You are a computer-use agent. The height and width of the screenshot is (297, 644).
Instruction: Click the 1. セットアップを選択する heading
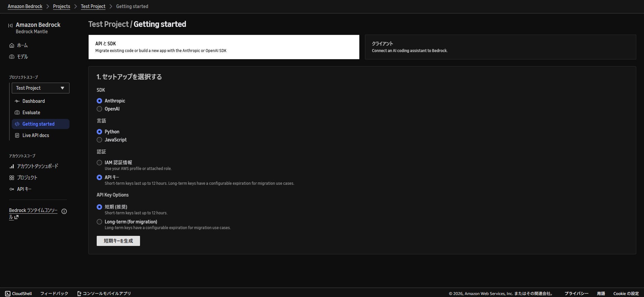point(129,77)
